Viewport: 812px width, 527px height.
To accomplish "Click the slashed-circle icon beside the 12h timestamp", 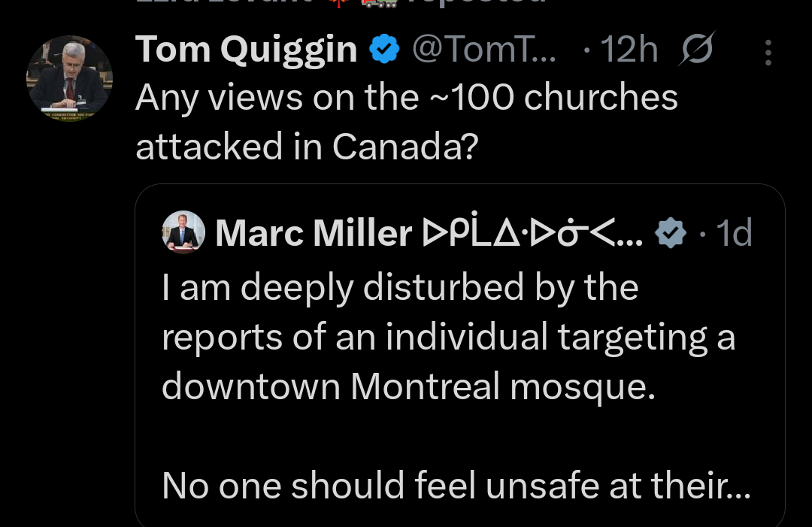I will click(x=695, y=48).
